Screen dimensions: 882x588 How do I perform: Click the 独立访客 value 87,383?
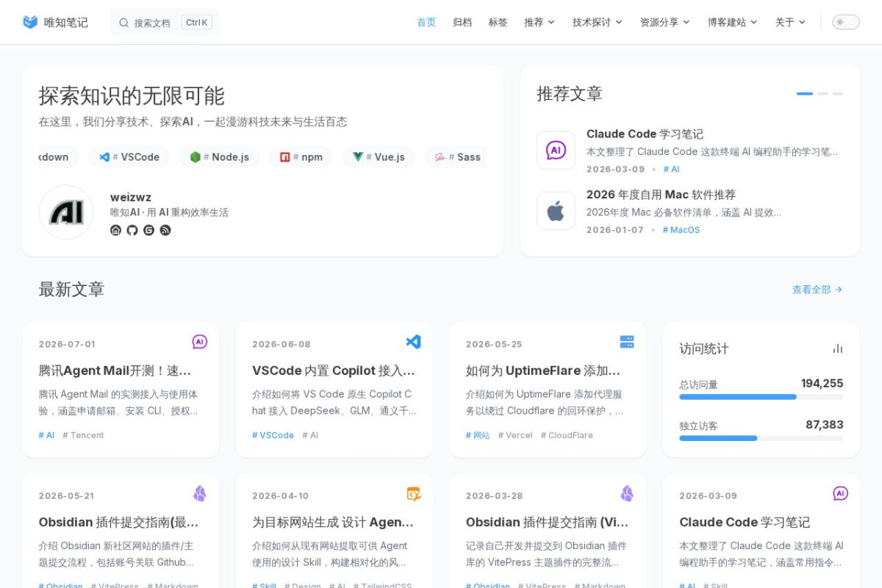click(x=825, y=424)
